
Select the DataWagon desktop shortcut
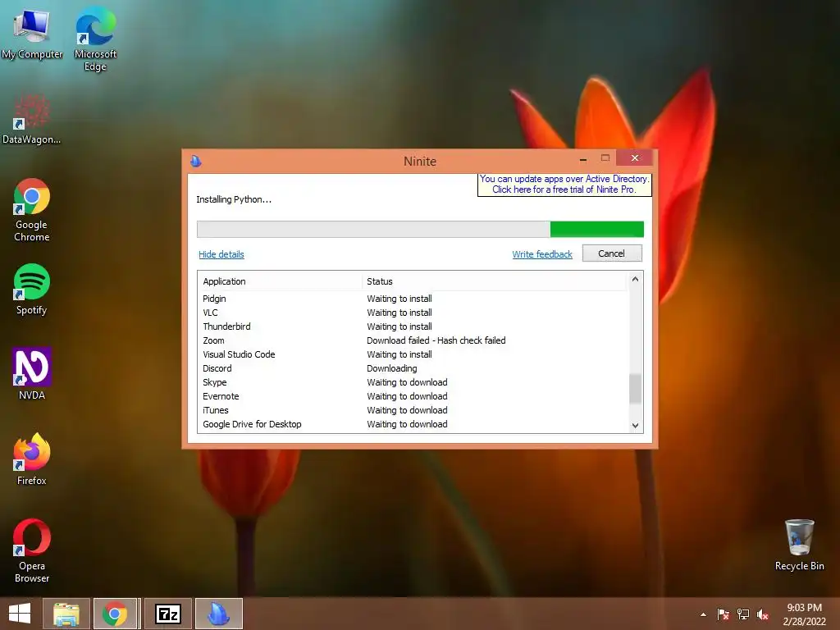point(32,119)
